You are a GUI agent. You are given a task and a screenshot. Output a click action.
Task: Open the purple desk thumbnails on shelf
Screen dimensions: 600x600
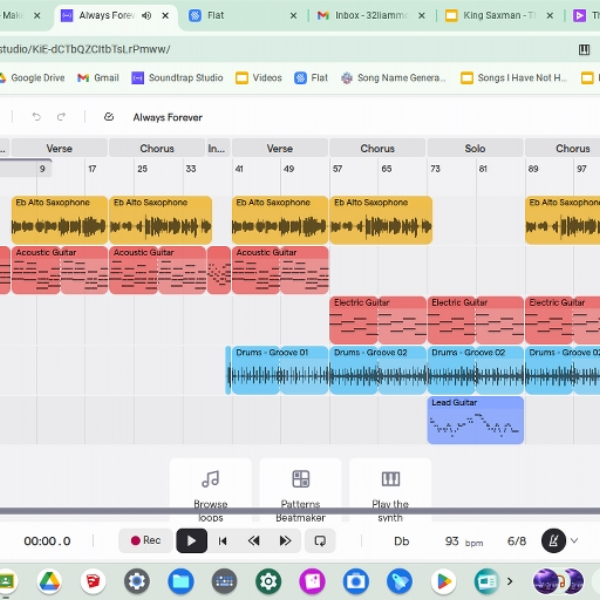(559, 581)
